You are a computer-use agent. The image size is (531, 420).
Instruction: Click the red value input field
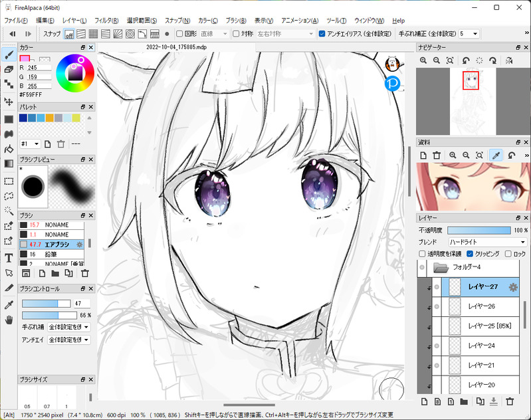[39, 68]
